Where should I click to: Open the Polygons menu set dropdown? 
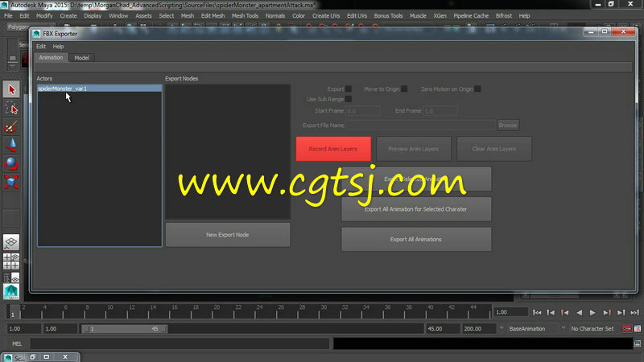pos(18,27)
